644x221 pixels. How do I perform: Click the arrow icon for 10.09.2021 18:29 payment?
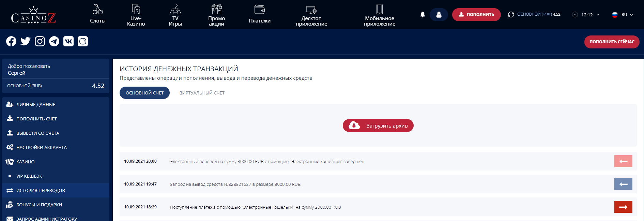coord(623,207)
